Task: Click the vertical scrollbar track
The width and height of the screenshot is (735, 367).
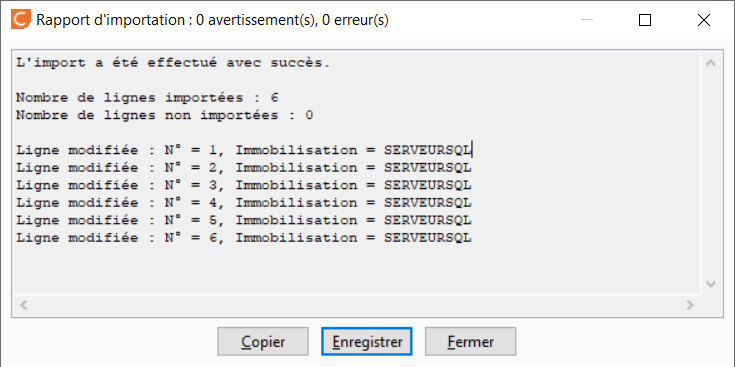Action: 711,173
